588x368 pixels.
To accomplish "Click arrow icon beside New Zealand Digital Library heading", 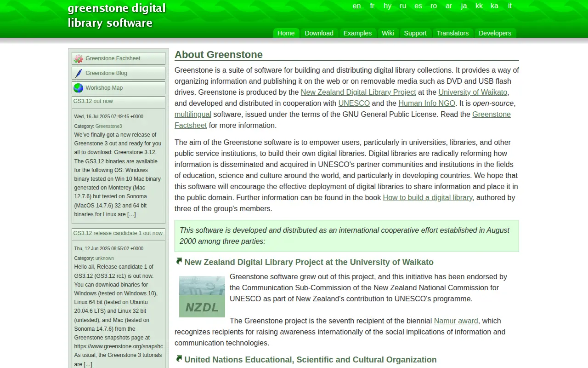I will point(179,261).
